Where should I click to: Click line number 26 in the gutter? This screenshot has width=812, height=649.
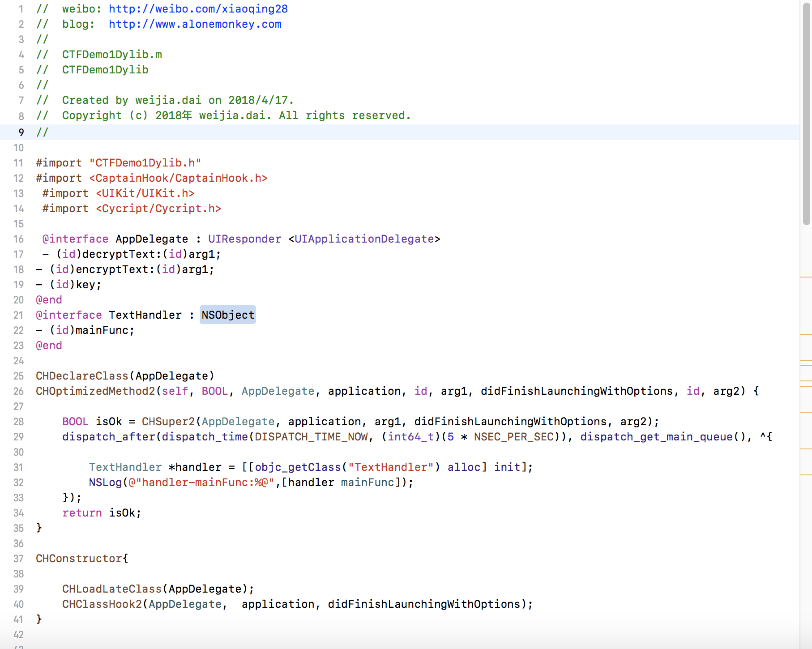pos(18,391)
